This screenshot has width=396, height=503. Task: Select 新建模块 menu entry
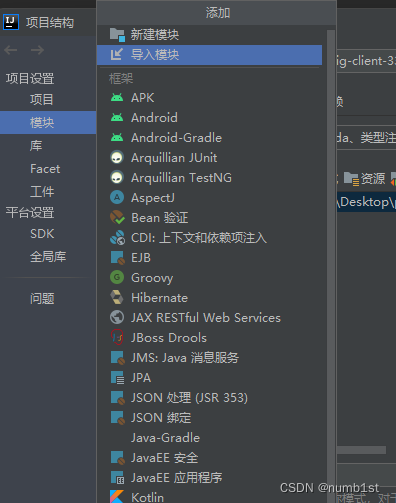click(x=209, y=35)
